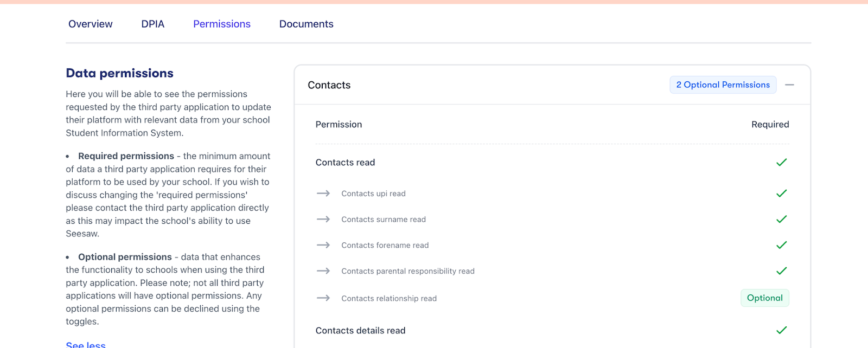This screenshot has height=348, width=868.
Task: Click the Contacts upi read checkmark
Action: [781, 194]
